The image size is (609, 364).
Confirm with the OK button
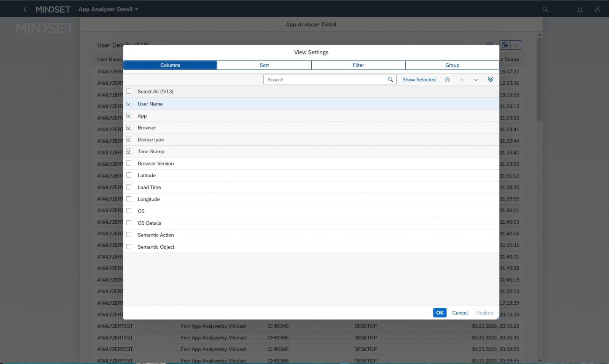tap(440, 313)
